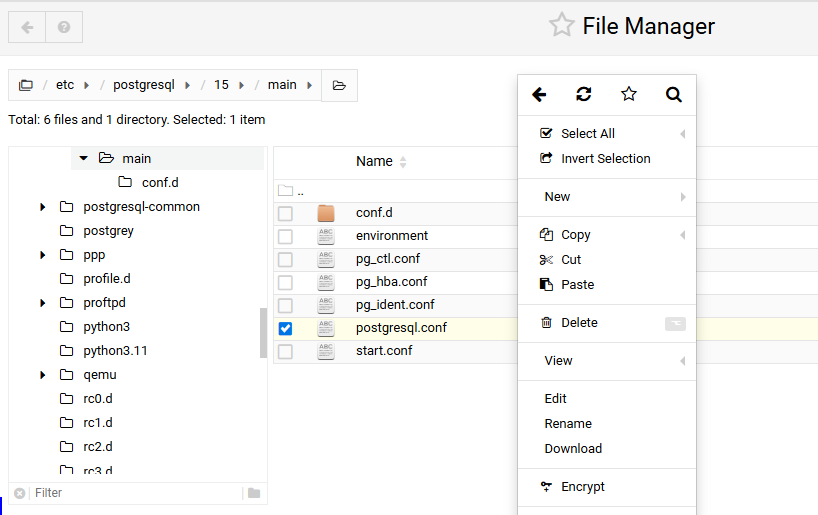
Task: Expand the qemu tree folder
Action: point(43,375)
